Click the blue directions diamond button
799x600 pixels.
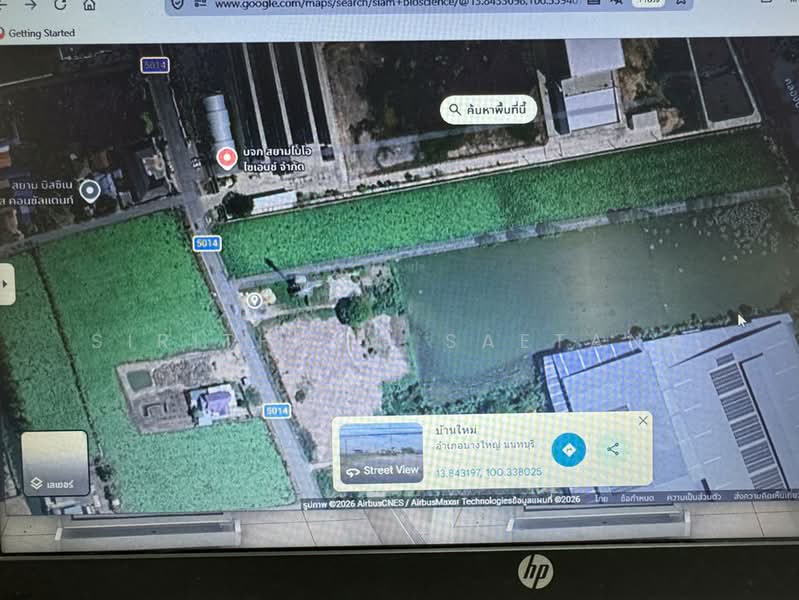(x=569, y=450)
